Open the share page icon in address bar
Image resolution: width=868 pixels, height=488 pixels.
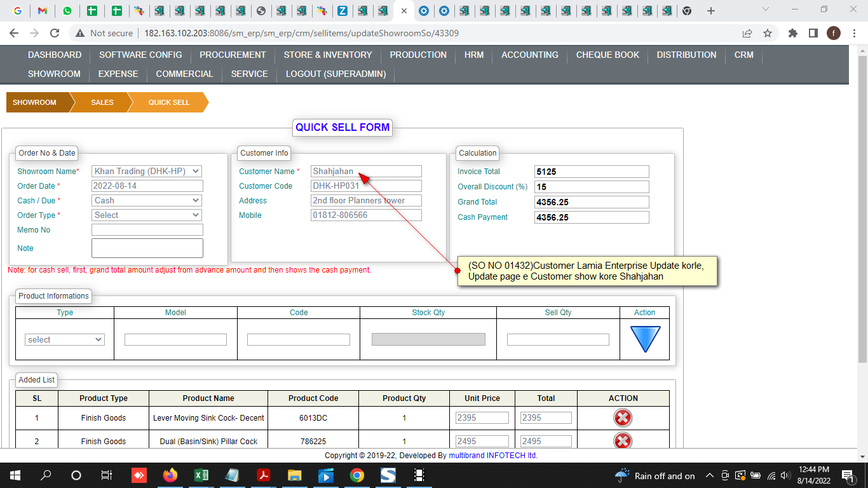pyautogui.click(x=747, y=33)
